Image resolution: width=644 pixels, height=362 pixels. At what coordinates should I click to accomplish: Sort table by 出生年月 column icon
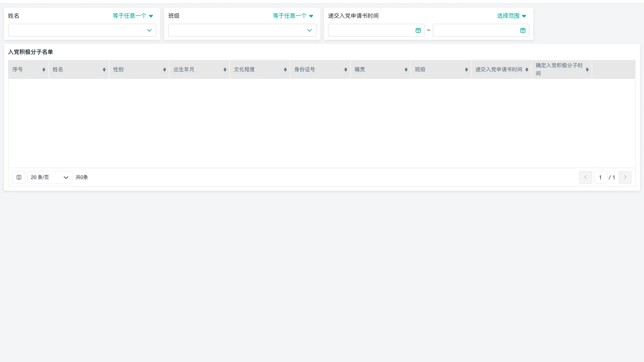pyautogui.click(x=225, y=70)
